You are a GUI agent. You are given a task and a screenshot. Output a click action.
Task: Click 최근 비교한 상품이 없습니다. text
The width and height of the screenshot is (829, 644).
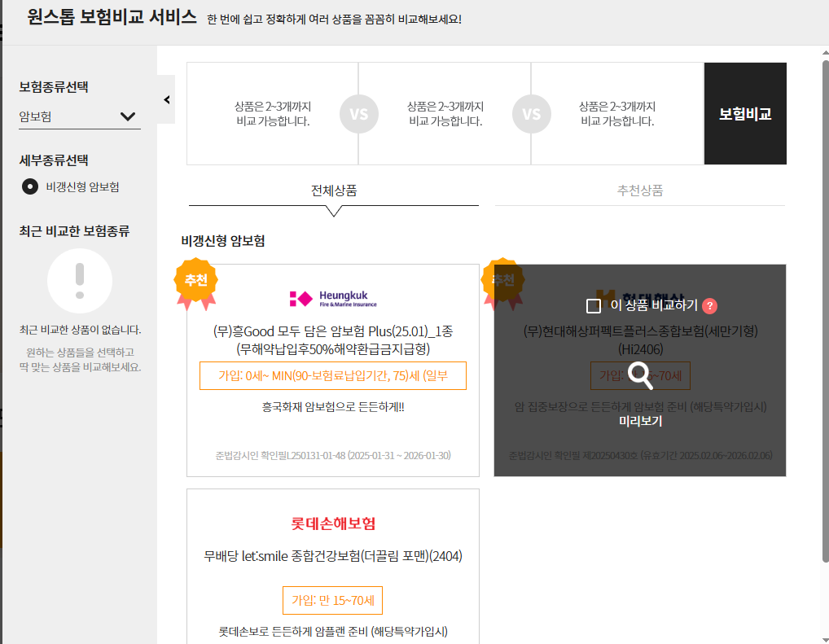point(81,330)
